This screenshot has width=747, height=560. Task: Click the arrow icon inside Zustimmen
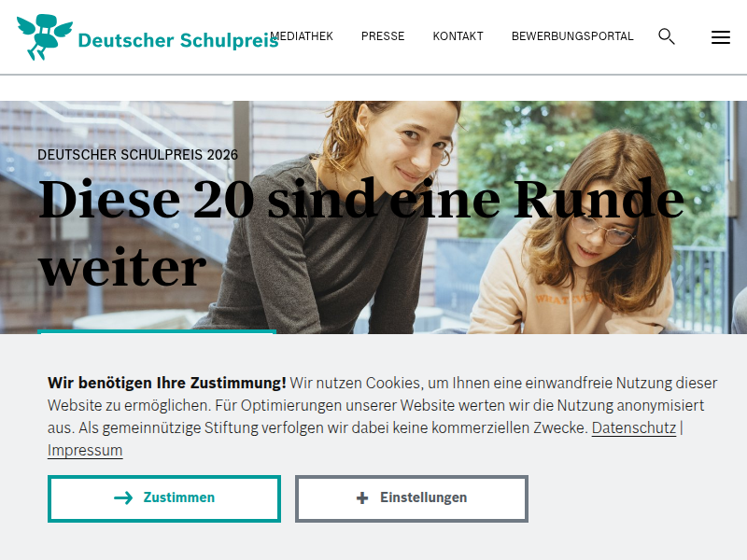(x=123, y=498)
